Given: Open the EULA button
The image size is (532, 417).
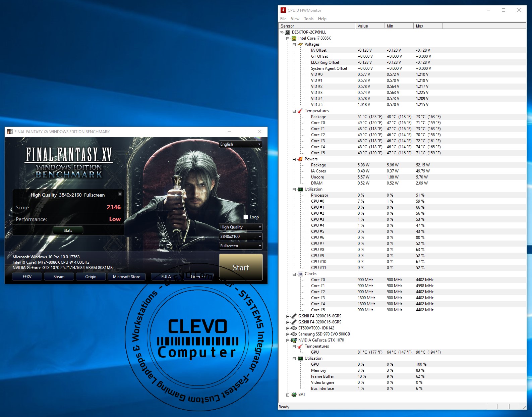Looking at the screenshot, I should 166,277.
